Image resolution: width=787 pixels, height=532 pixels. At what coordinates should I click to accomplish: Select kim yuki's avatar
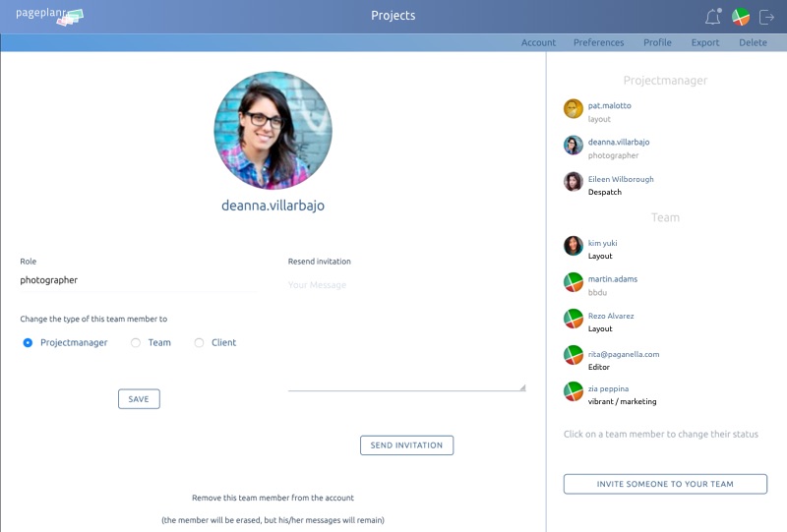point(574,246)
